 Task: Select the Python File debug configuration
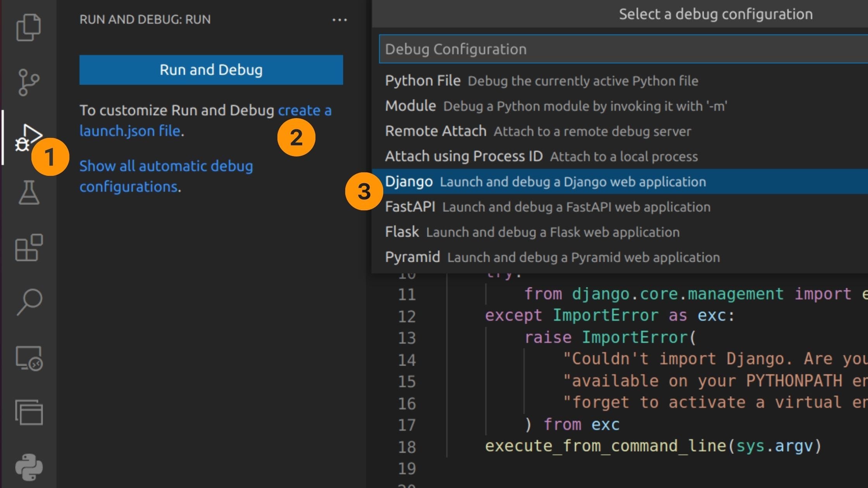(x=423, y=81)
